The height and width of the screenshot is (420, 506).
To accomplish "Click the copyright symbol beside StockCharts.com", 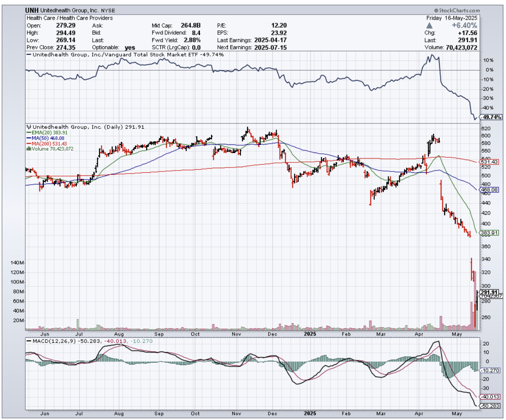I will [436, 10].
